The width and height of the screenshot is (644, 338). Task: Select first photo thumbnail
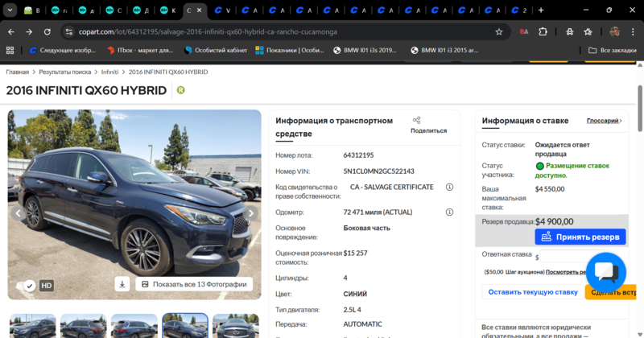coord(33,326)
